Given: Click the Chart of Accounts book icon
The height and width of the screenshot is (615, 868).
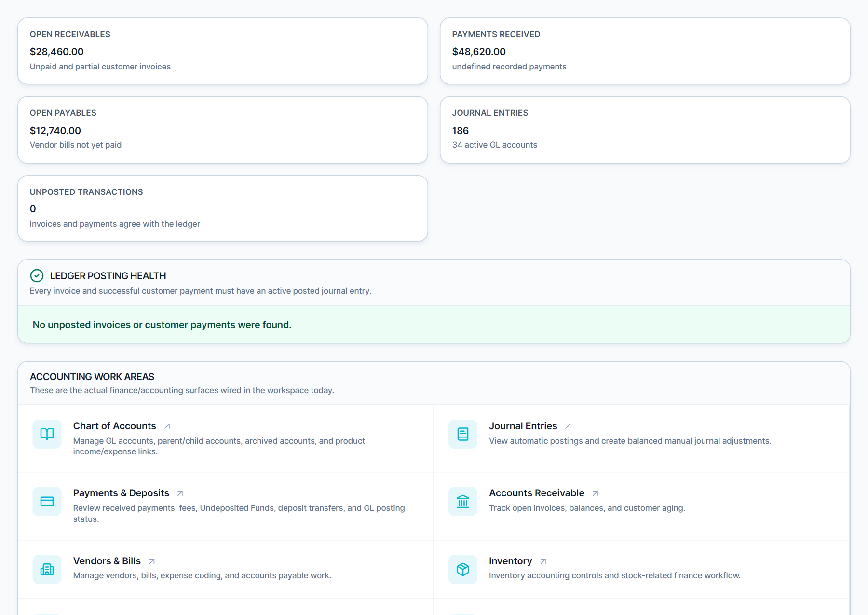Looking at the screenshot, I should [47, 434].
